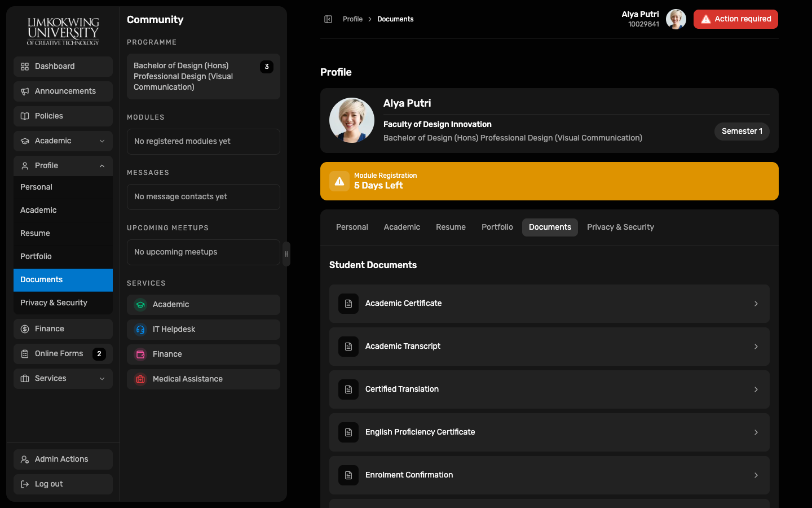
Task: Expand the Services sidebar menu chevron
Action: [102, 379]
